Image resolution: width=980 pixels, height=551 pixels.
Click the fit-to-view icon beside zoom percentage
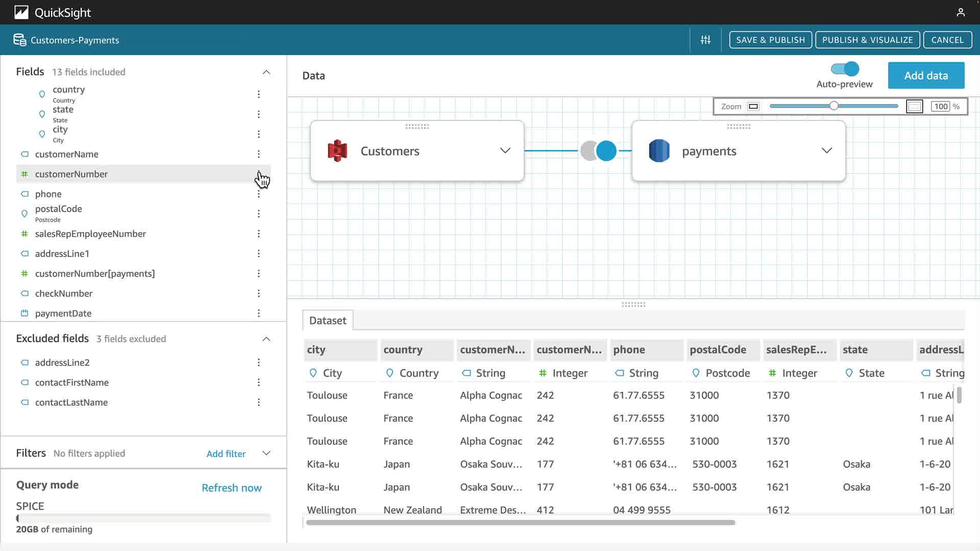pos(914,107)
